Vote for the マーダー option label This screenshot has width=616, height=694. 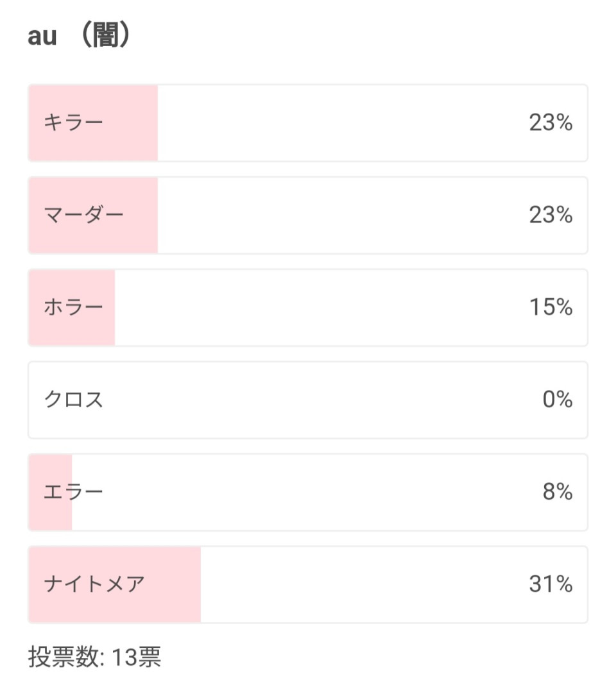83,215
